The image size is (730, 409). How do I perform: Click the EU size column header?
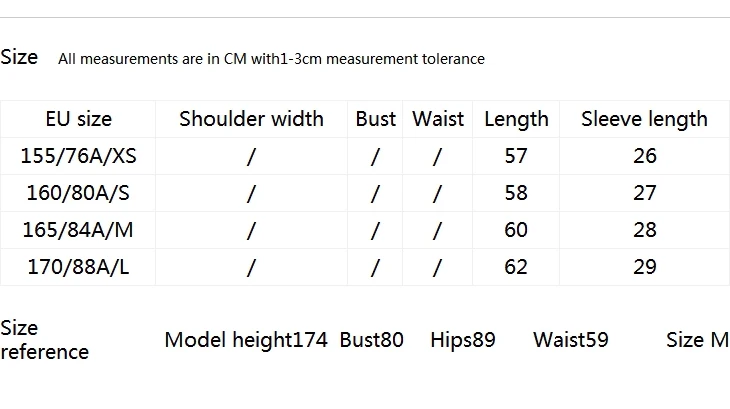pyautogui.click(x=79, y=119)
